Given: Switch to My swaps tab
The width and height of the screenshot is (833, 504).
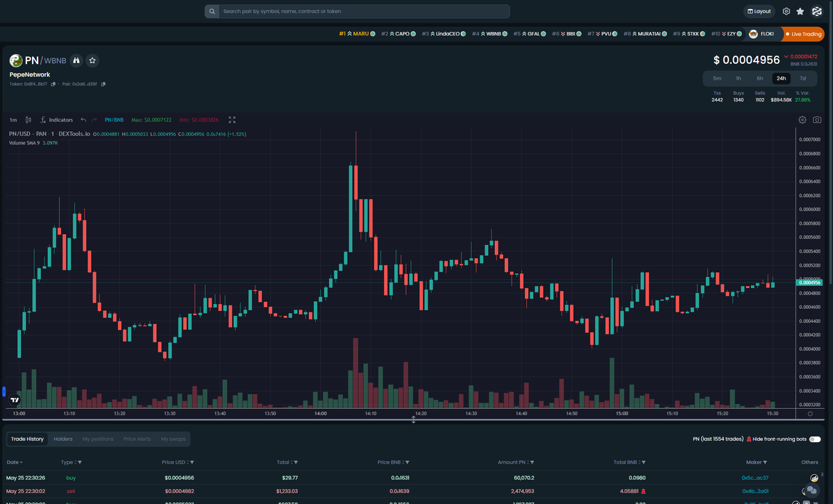Looking at the screenshot, I should point(173,439).
